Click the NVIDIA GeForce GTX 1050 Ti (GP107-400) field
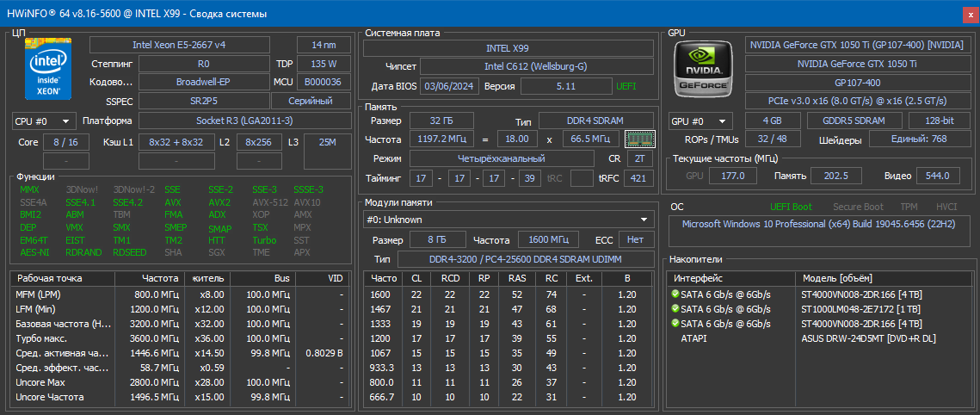This screenshot has height=415, width=980. (x=856, y=45)
